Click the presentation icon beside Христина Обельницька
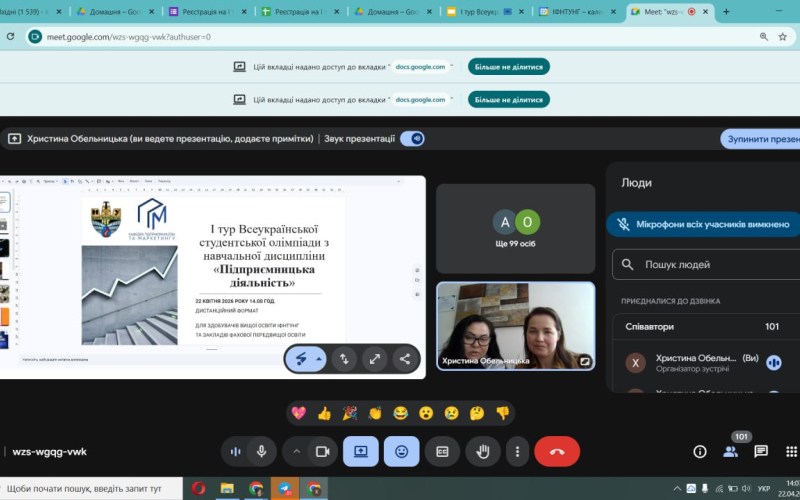 [x=14, y=139]
